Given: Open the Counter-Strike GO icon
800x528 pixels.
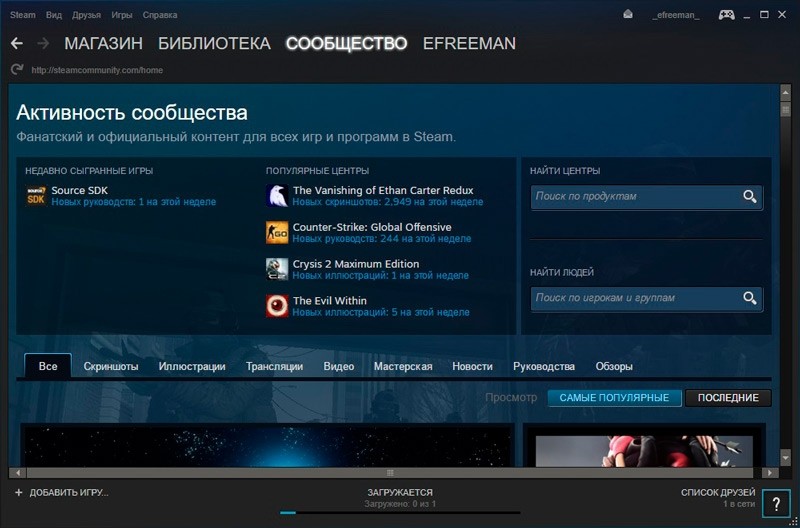Looking at the screenshot, I should (x=277, y=233).
